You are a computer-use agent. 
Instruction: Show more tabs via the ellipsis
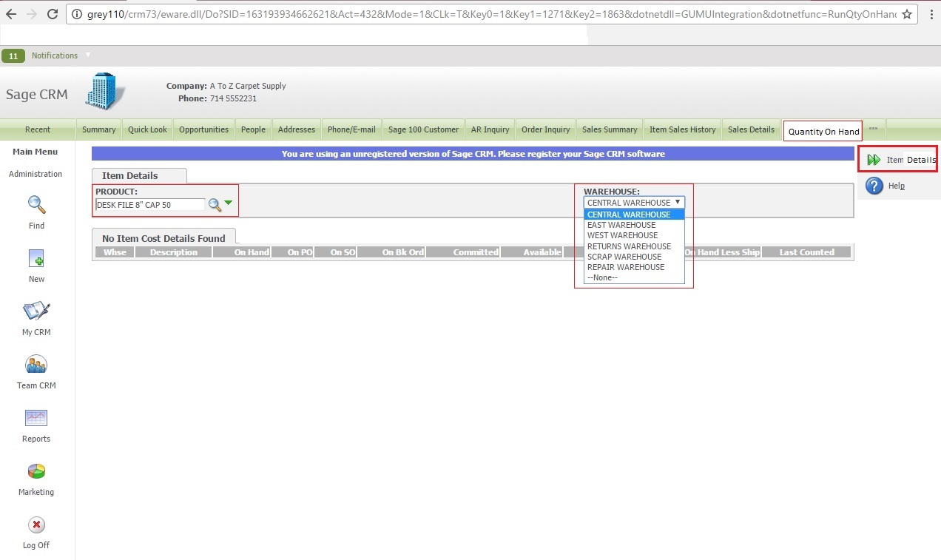click(x=873, y=128)
